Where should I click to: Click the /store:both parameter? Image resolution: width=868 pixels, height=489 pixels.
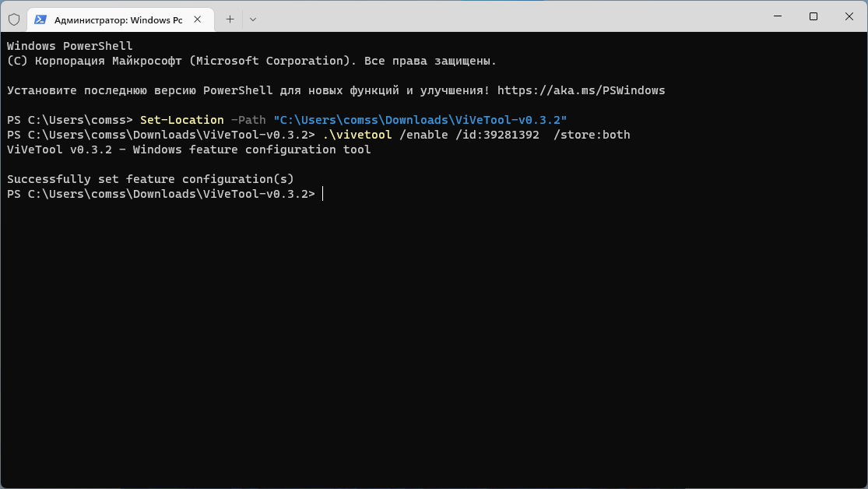591,135
